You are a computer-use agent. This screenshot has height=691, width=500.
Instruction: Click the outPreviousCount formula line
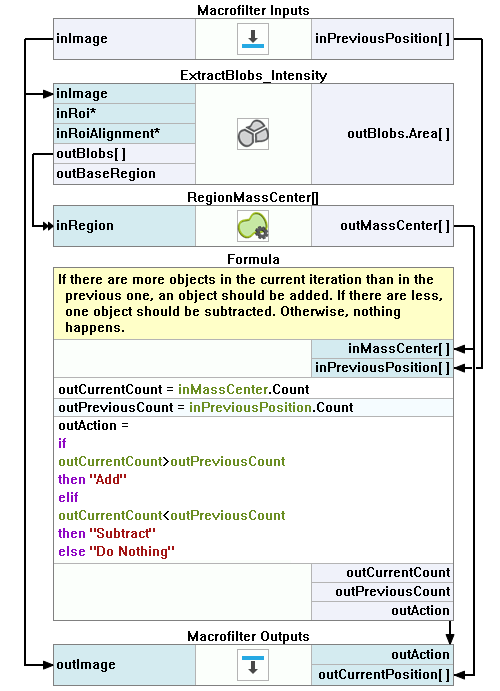(x=253, y=408)
